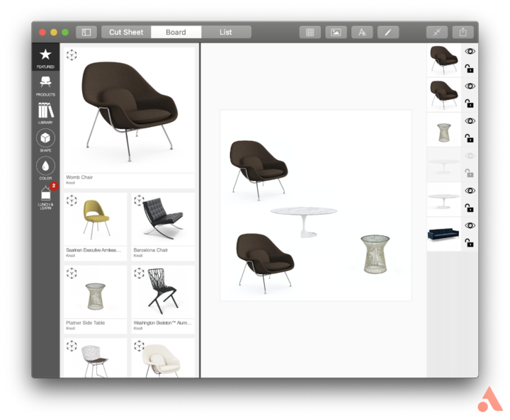Image resolution: width=510 pixels, height=420 pixels.
Task: Click the grid toolbar button
Action: pos(310,32)
